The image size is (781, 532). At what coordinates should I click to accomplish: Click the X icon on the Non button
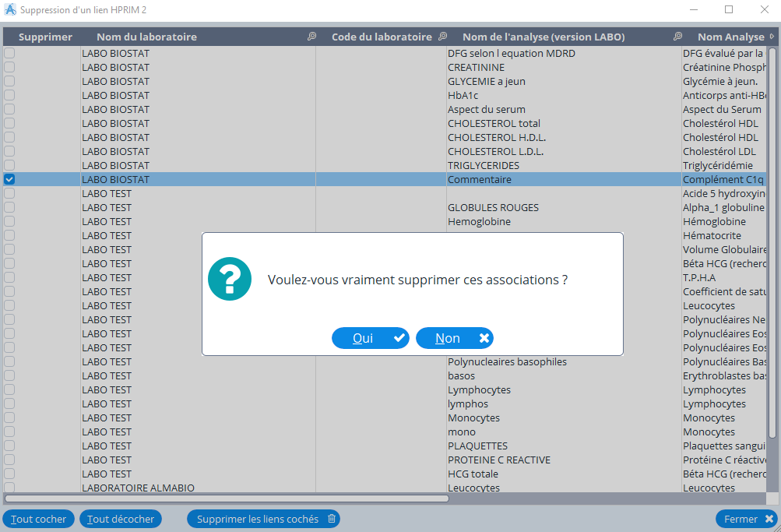pyautogui.click(x=484, y=338)
